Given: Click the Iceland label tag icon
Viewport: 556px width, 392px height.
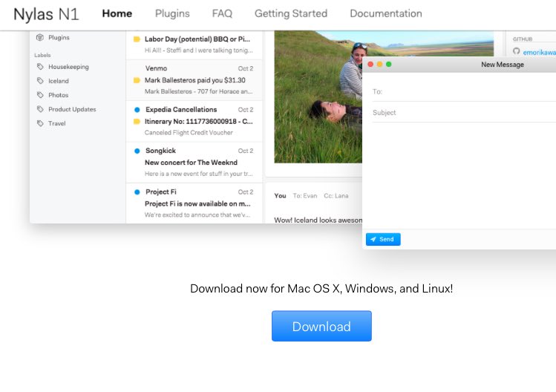Looking at the screenshot, I should 40,81.
